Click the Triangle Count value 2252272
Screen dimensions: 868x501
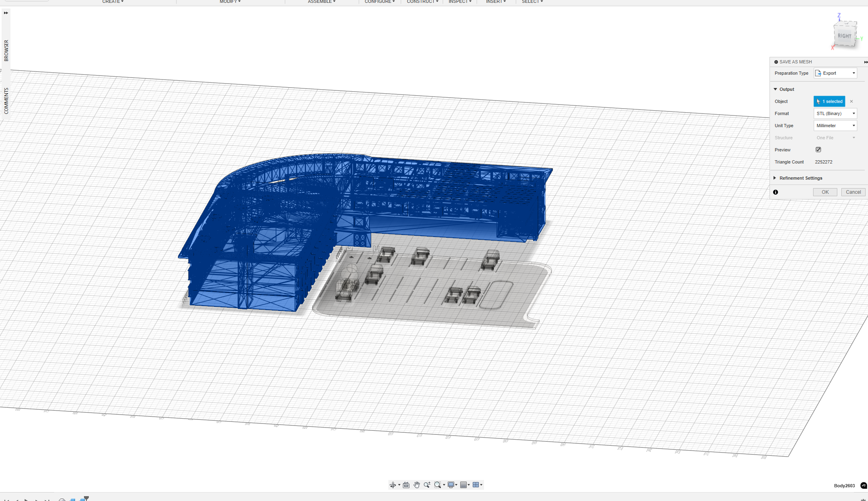click(x=824, y=162)
